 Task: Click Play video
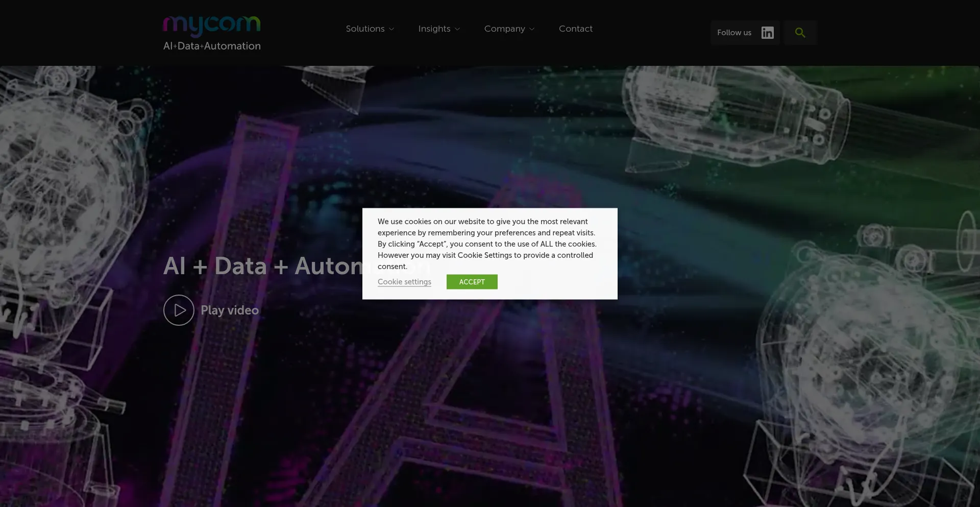tap(229, 310)
